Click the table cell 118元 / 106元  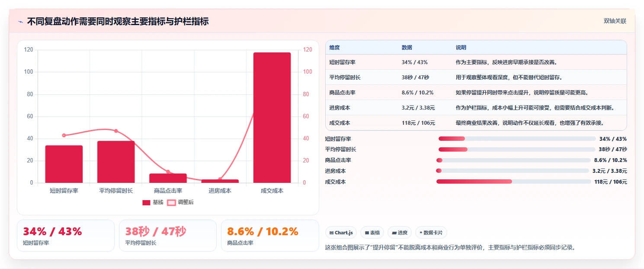(x=418, y=123)
